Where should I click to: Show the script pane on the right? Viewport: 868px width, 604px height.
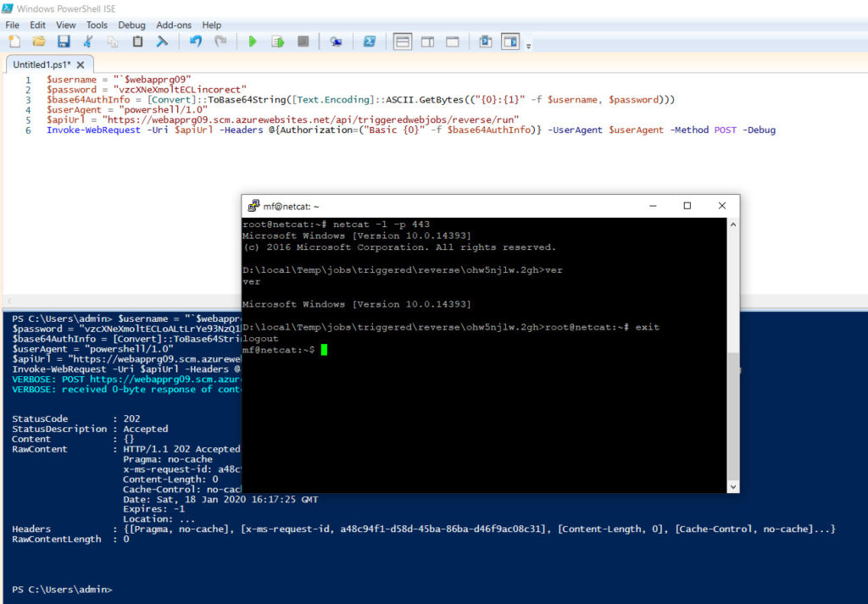tap(427, 42)
